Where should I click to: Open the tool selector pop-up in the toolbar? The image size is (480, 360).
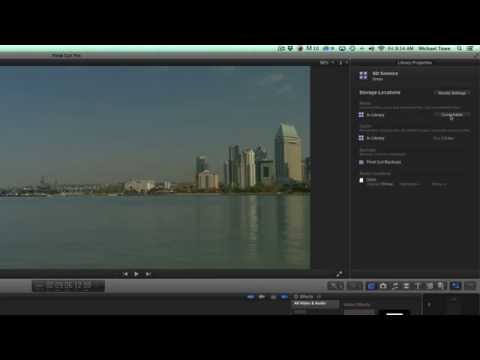[336, 286]
